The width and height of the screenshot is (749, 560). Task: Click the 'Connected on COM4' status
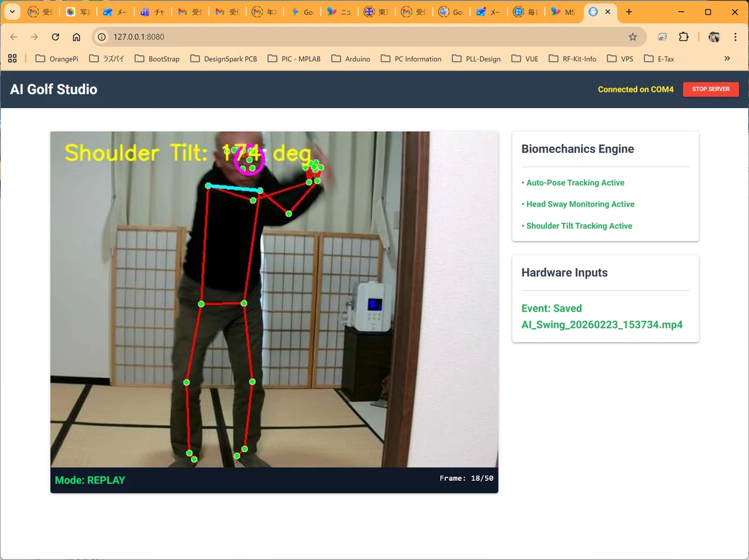(x=635, y=89)
